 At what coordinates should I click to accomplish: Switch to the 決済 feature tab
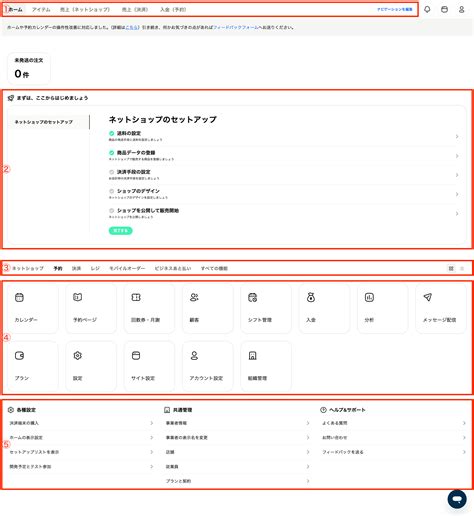[77, 268]
